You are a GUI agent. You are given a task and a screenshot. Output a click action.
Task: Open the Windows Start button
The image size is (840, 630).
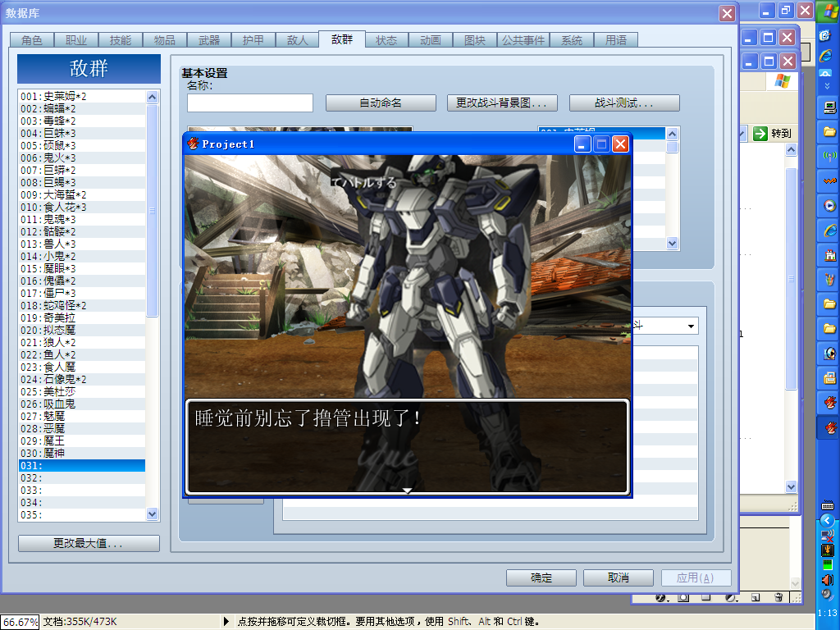[829, 11]
